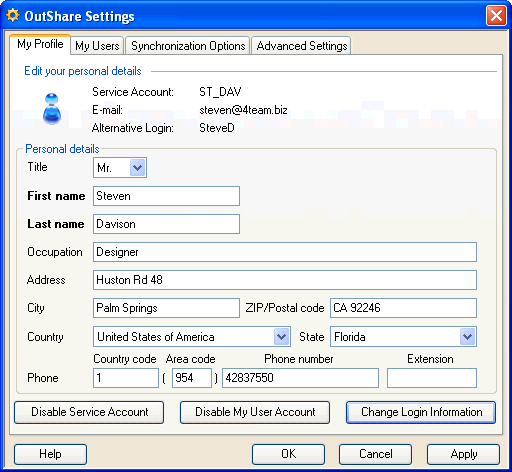Click the Personal details group label
Screen dimensions: 512x472
[62, 149]
